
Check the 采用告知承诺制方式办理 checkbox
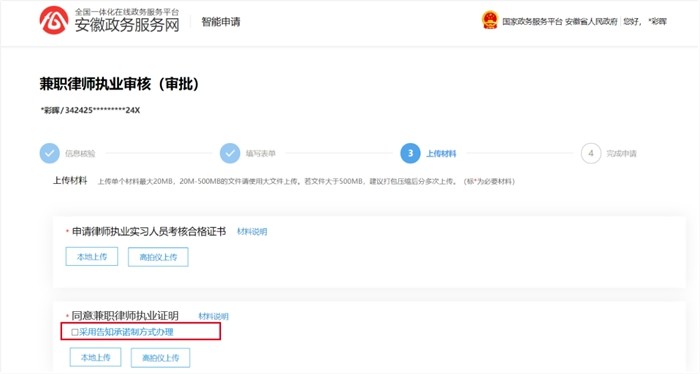(75, 332)
